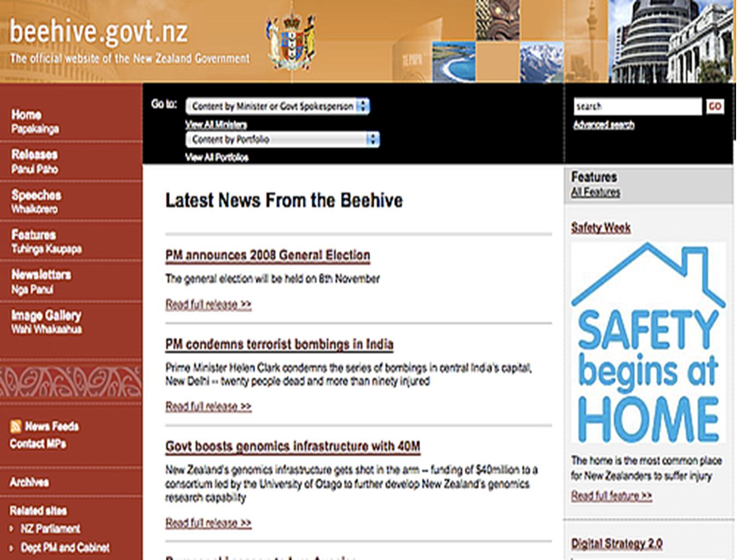Open the Advanced search link
The image size is (747, 560).
click(604, 125)
